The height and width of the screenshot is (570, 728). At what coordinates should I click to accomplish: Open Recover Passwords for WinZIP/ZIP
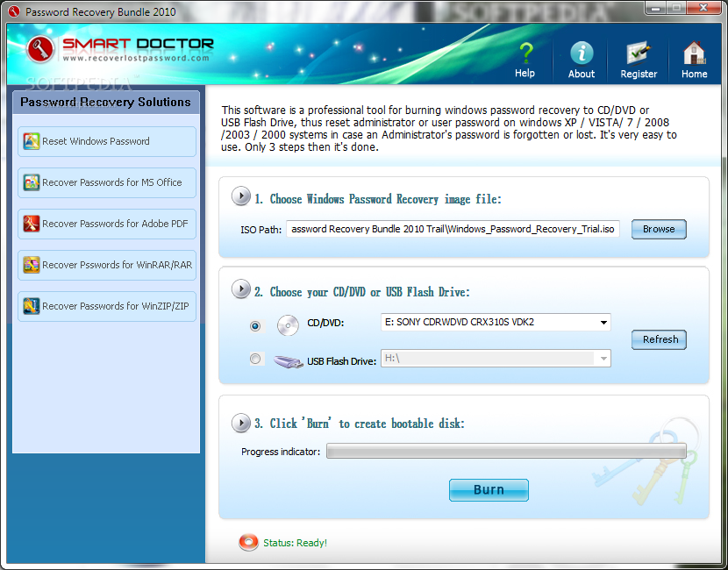(x=107, y=307)
